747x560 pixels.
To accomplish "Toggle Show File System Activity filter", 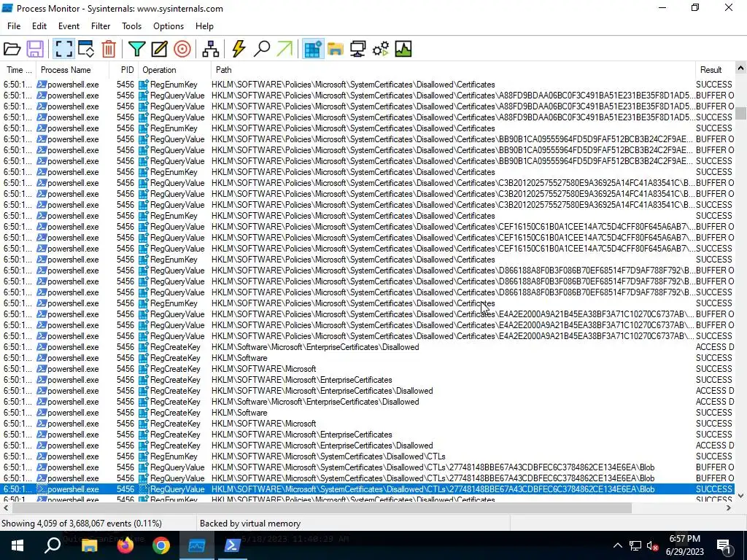I will tap(336, 49).
